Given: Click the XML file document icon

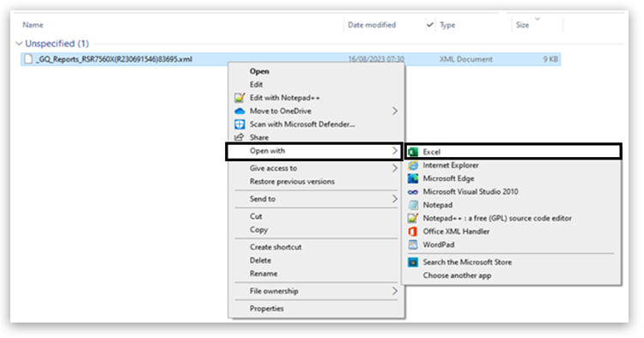Looking at the screenshot, I should coord(28,59).
